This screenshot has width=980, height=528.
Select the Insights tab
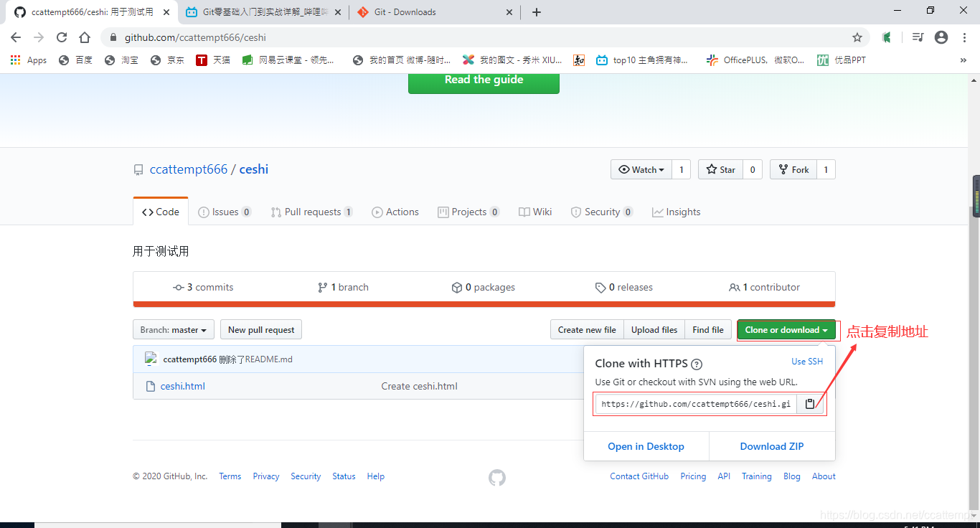(x=676, y=212)
